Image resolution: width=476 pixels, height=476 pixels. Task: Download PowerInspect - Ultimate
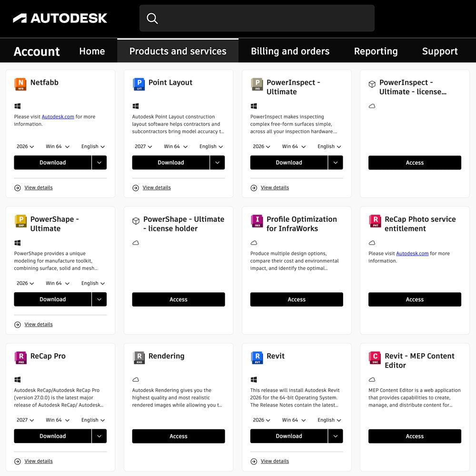289,162
